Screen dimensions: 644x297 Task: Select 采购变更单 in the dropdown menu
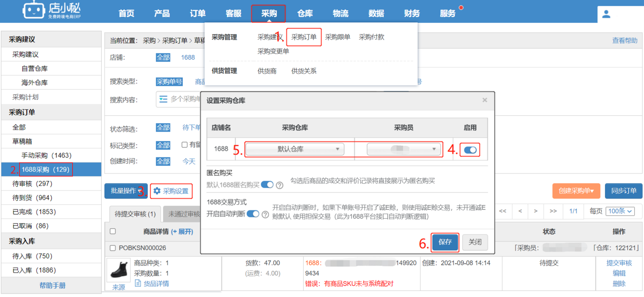pos(273,51)
